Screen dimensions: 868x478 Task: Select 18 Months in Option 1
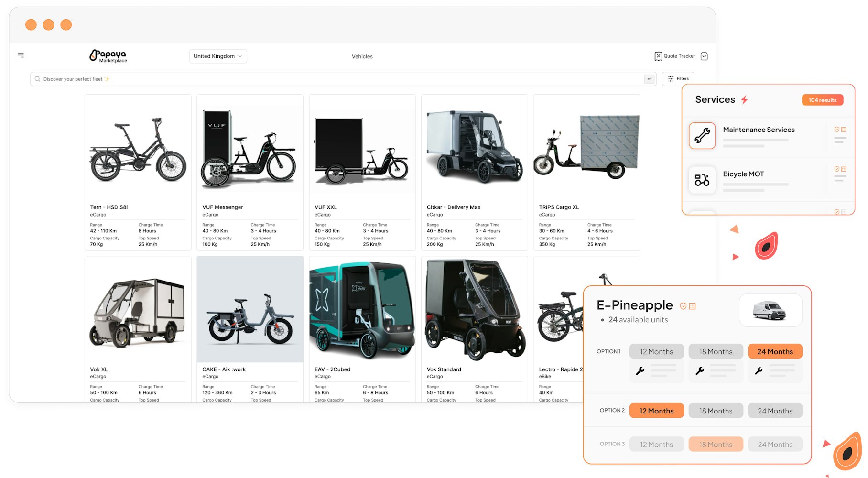pos(716,351)
